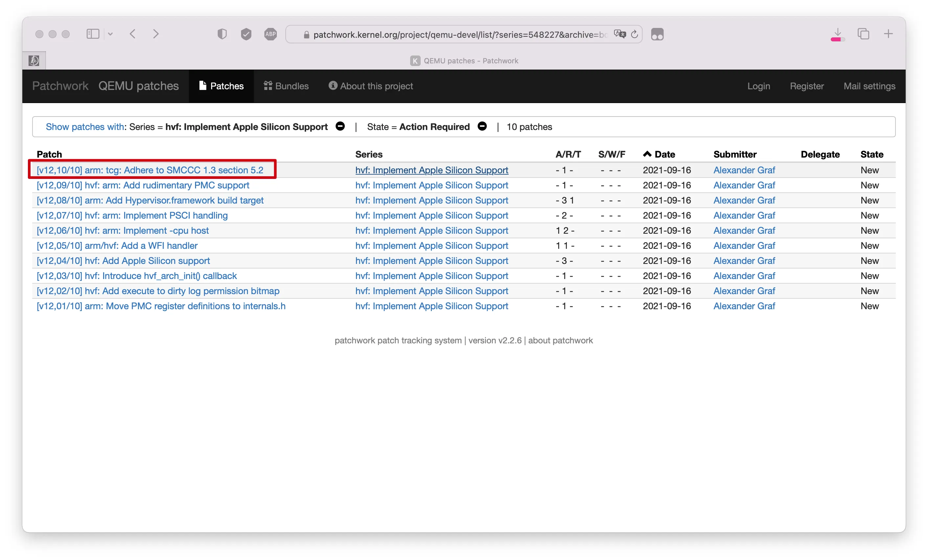
Task: Click the extension icon beside address bar
Action: pyautogui.click(x=657, y=34)
